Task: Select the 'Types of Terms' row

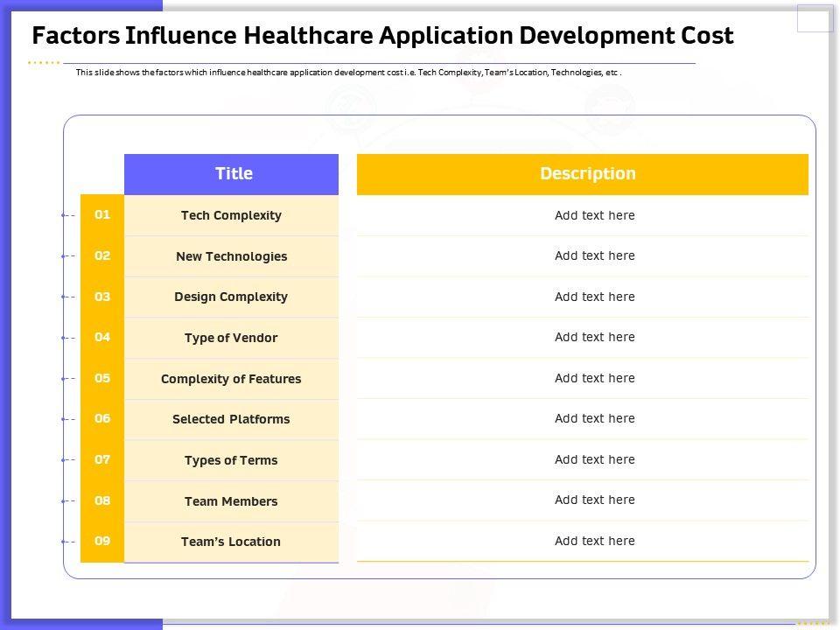Action: 231,460
